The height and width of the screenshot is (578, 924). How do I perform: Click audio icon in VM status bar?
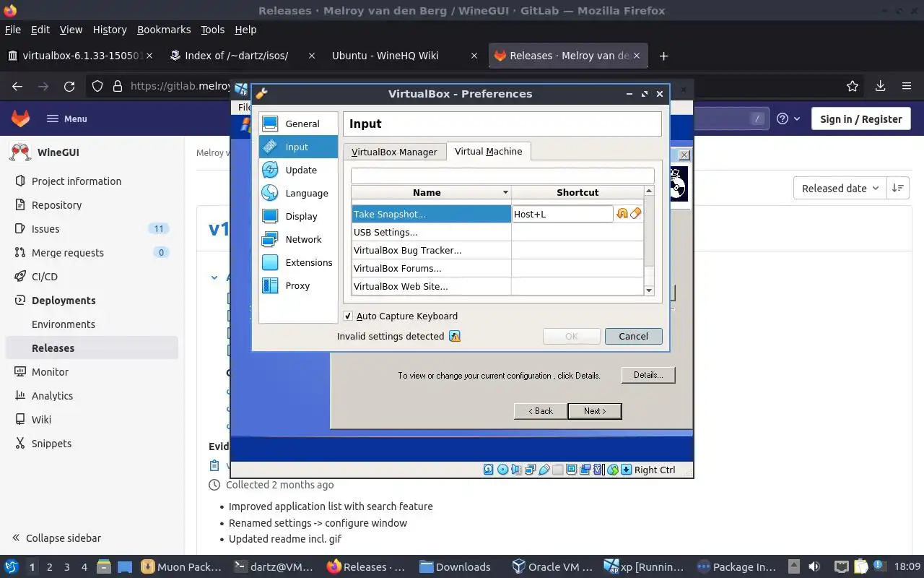click(x=516, y=470)
